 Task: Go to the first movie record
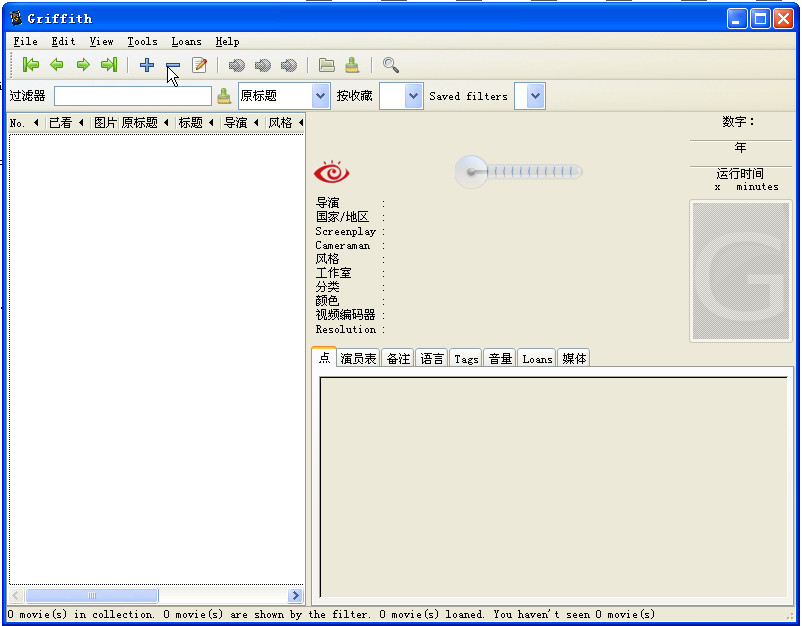pos(31,65)
